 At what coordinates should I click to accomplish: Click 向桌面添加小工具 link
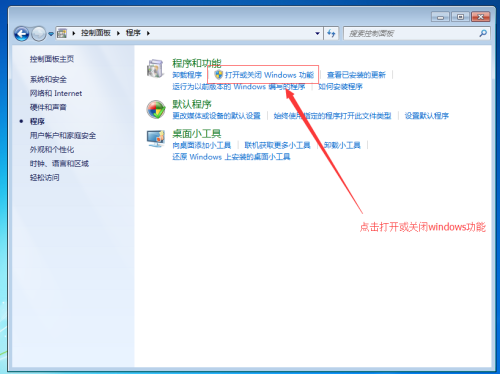click(x=201, y=145)
